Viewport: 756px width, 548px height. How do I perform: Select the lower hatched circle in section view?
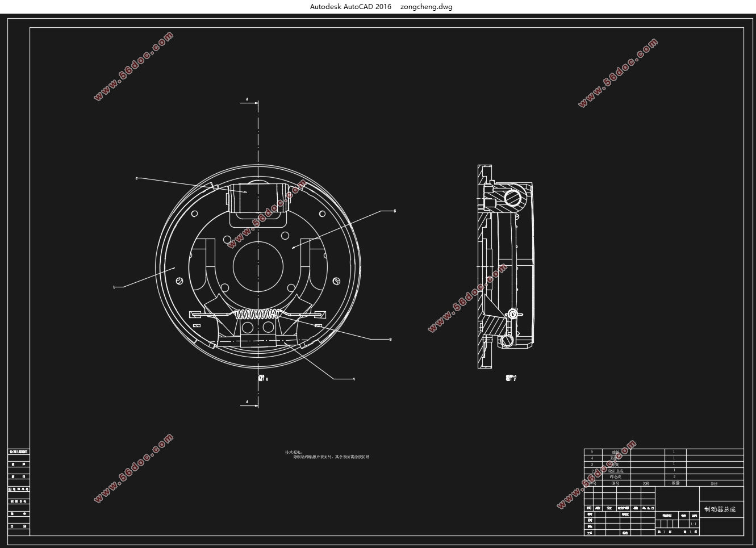(x=507, y=340)
